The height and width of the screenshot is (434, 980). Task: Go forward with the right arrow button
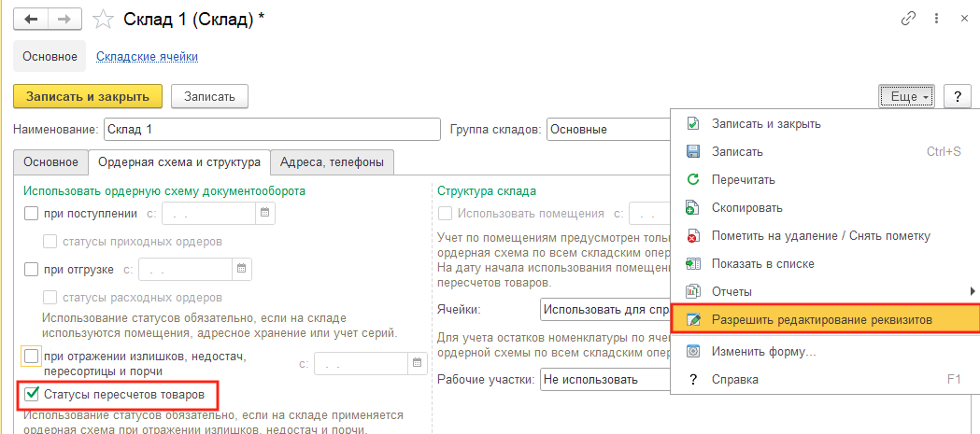pos(64,20)
